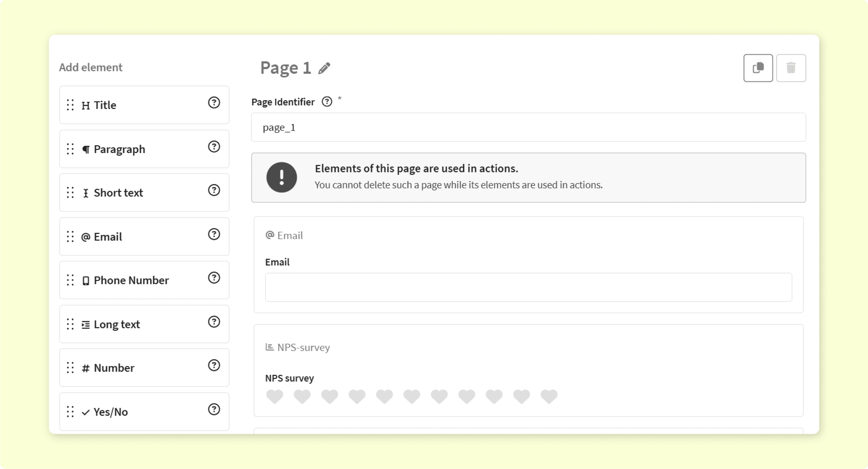Viewport: 868px width, 469px height.
Task: Select the Paragraph element
Action: (x=144, y=149)
